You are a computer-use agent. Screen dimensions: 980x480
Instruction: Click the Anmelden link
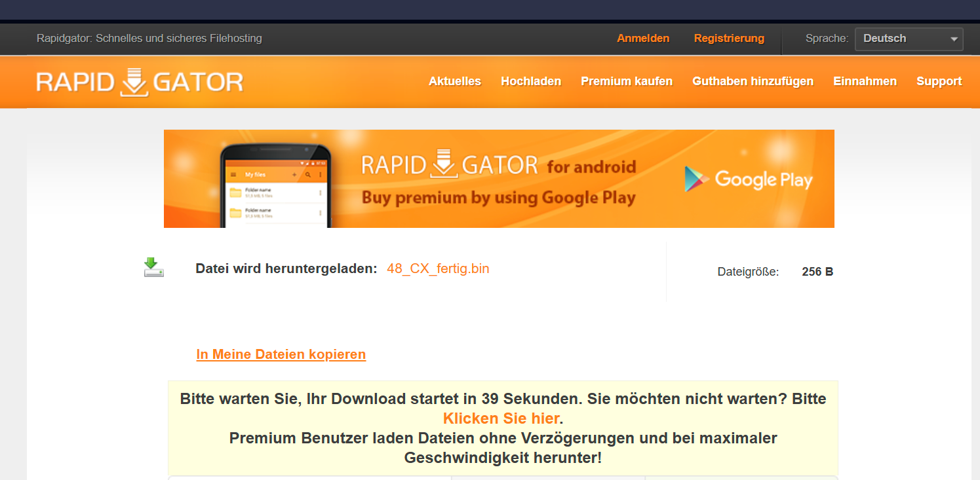coord(643,38)
